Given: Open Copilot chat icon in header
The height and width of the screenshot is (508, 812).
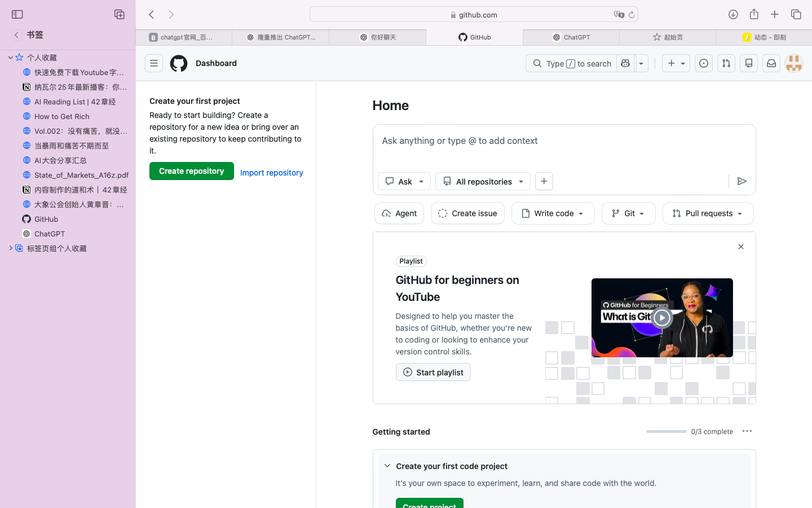Looking at the screenshot, I should (x=625, y=63).
